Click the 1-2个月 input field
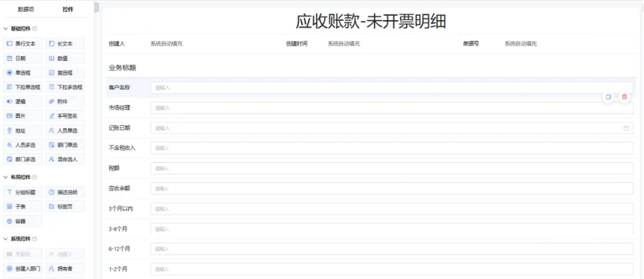 [391, 269]
